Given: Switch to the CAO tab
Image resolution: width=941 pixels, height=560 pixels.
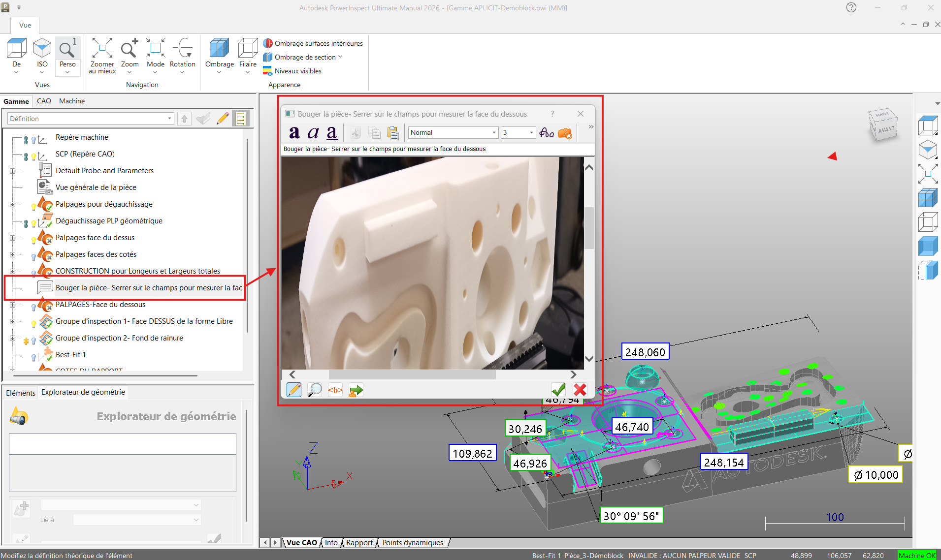Looking at the screenshot, I should 44,101.
